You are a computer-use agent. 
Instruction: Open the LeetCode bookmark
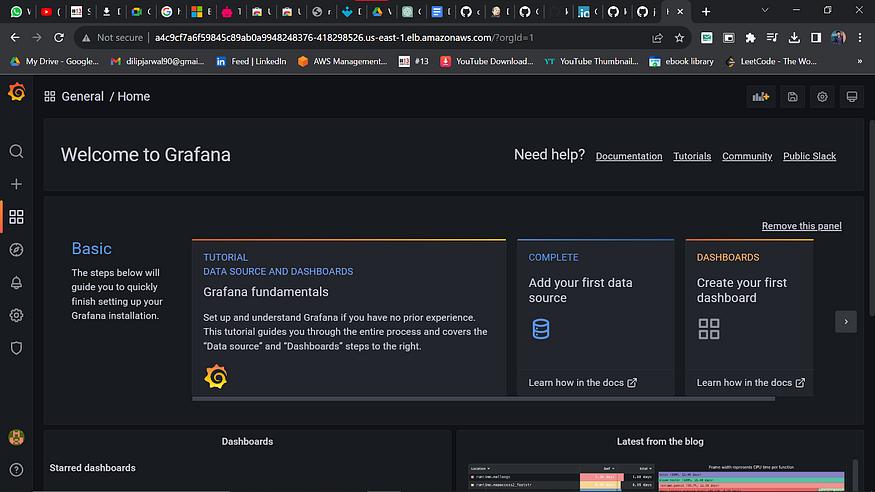coord(771,61)
